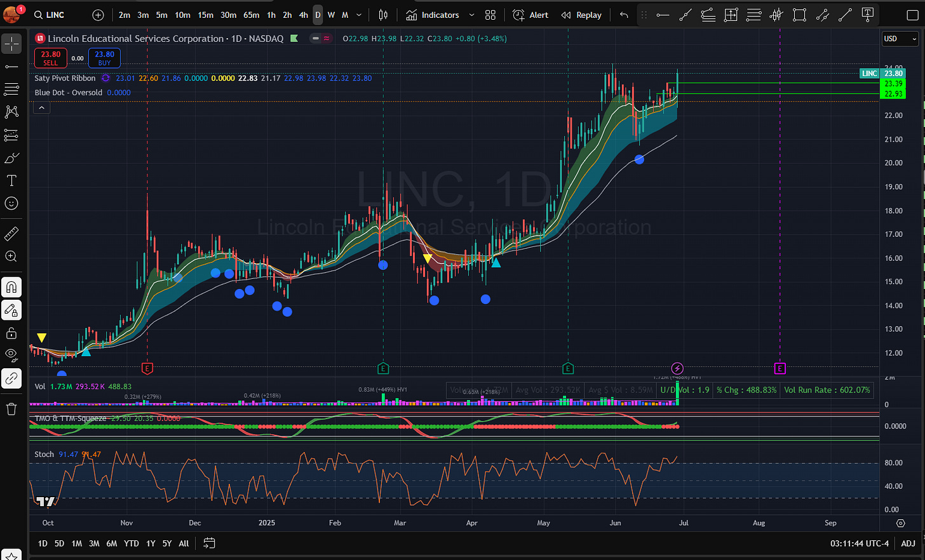Select bars pattern tool in favorites toolbar

click(776, 15)
